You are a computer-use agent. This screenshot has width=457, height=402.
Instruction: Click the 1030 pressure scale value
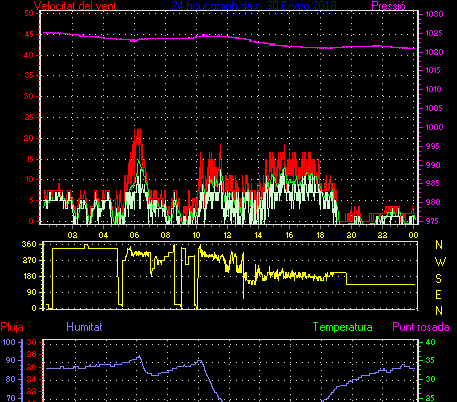[434, 14]
